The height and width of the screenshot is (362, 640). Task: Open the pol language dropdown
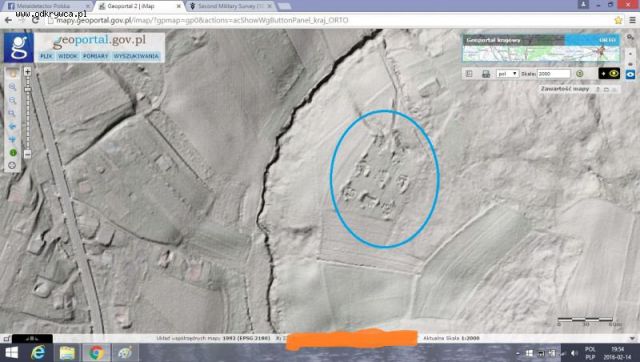(x=507, y=74)
